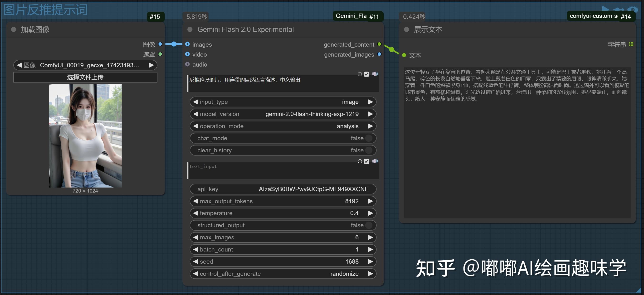Open the ComfyUI_00019 image filename selector
The width and height of the screenshot is (644, 295).
pyautogui.click(x=85, y=65)
